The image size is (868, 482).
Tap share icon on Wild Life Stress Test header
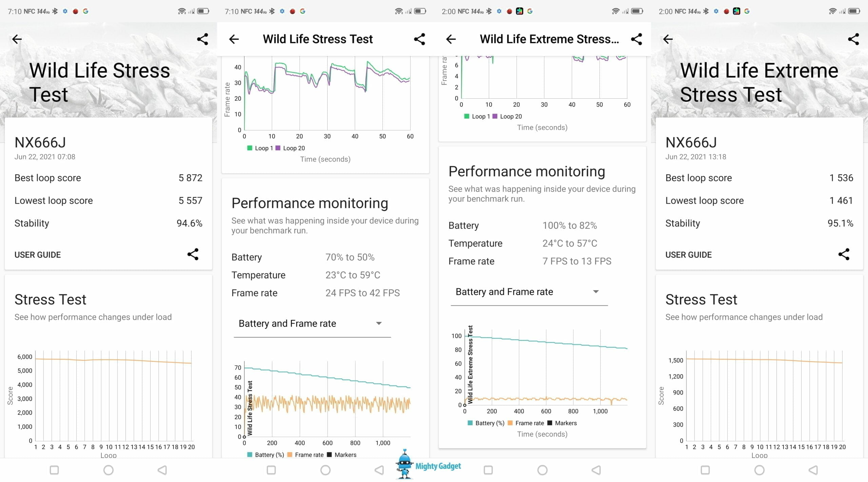tap(419, 39)
